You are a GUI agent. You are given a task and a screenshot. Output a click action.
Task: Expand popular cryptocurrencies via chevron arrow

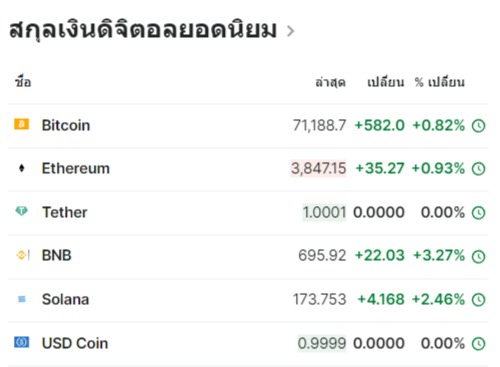pos(291,31)
